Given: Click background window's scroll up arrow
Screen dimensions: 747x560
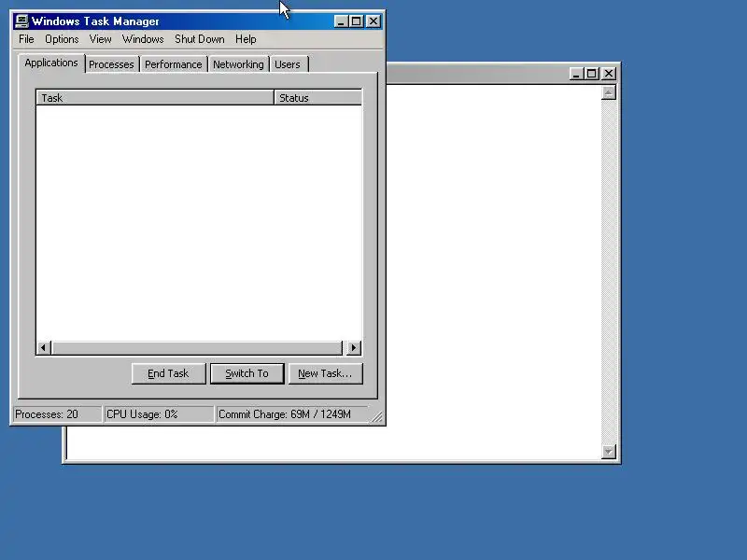Looking at the screenshot, I should 609,92.
